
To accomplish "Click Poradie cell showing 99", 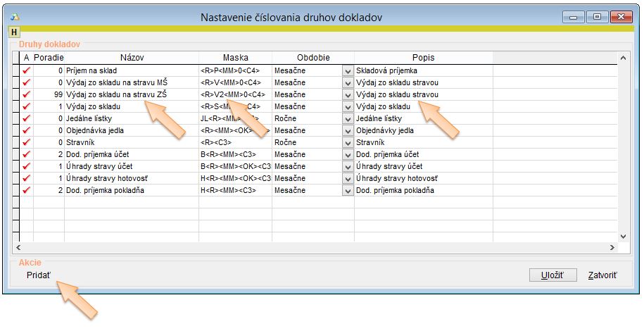I will coord(49,94).
